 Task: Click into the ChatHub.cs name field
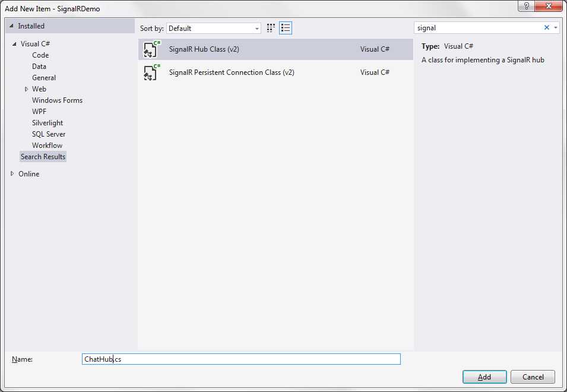[x=241, y=359]
